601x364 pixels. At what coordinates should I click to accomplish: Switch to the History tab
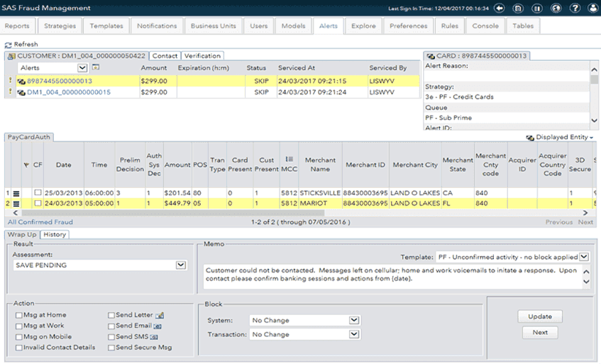click(55, 234)
